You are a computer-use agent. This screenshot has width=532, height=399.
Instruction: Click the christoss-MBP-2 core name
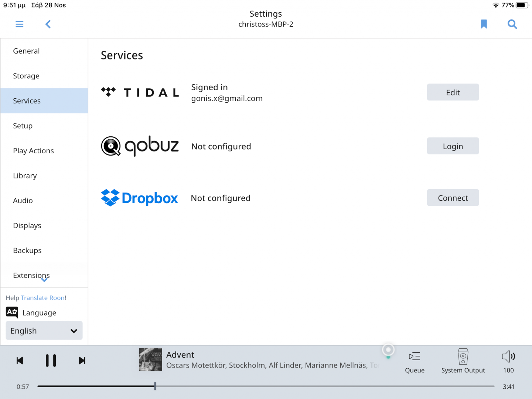266,24
